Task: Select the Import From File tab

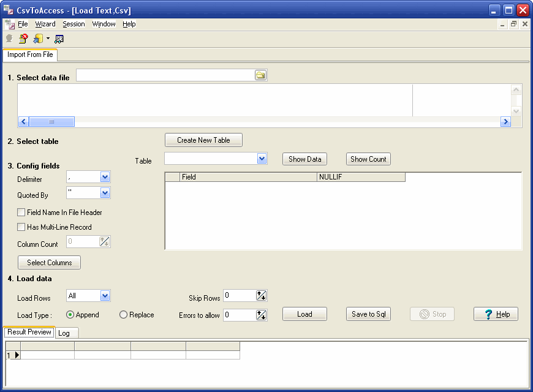Action: pos(30,55)
